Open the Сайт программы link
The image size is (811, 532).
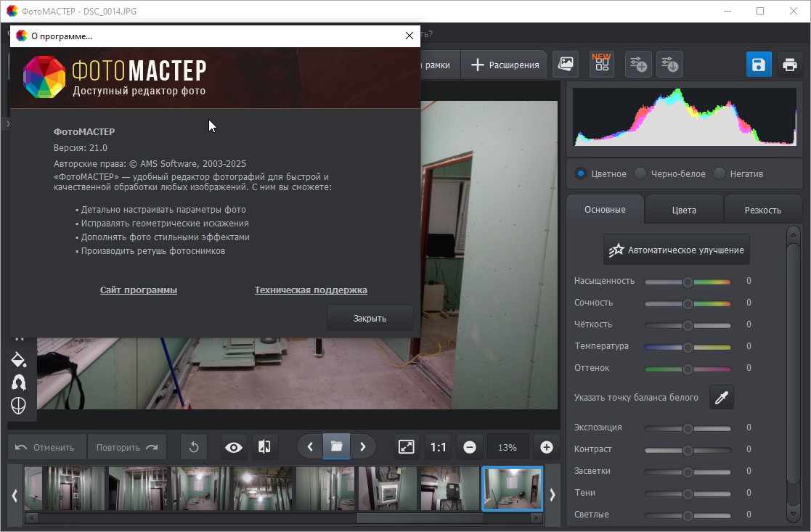point(139,290)
